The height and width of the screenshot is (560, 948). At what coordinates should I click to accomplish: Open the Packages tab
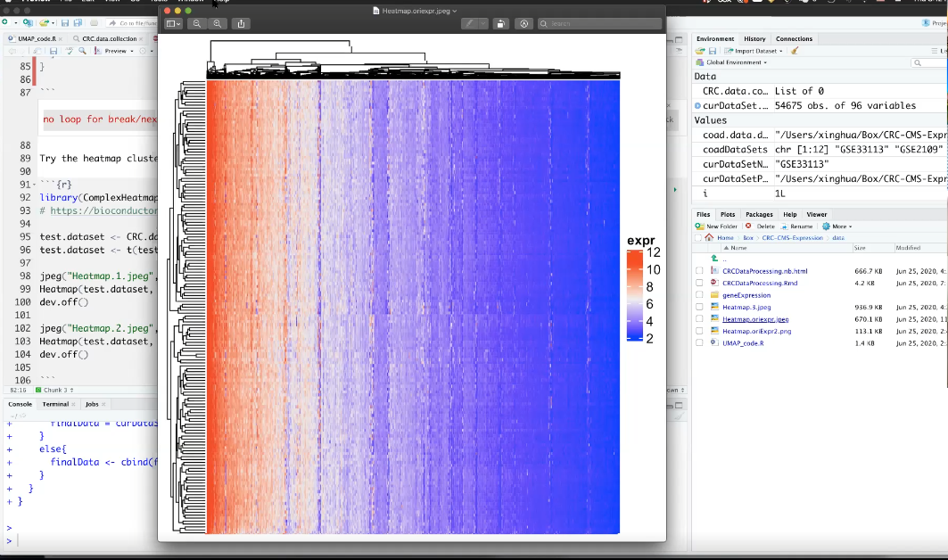point(759,215)
